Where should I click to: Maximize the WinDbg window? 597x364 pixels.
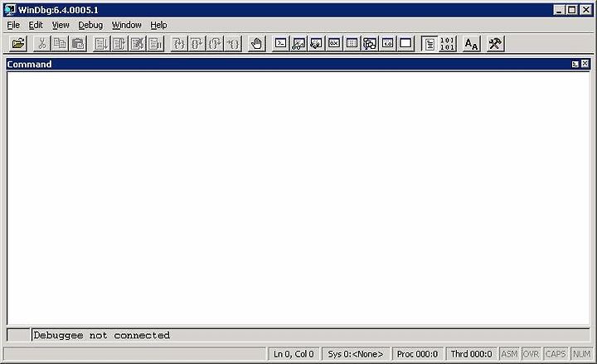572,10
